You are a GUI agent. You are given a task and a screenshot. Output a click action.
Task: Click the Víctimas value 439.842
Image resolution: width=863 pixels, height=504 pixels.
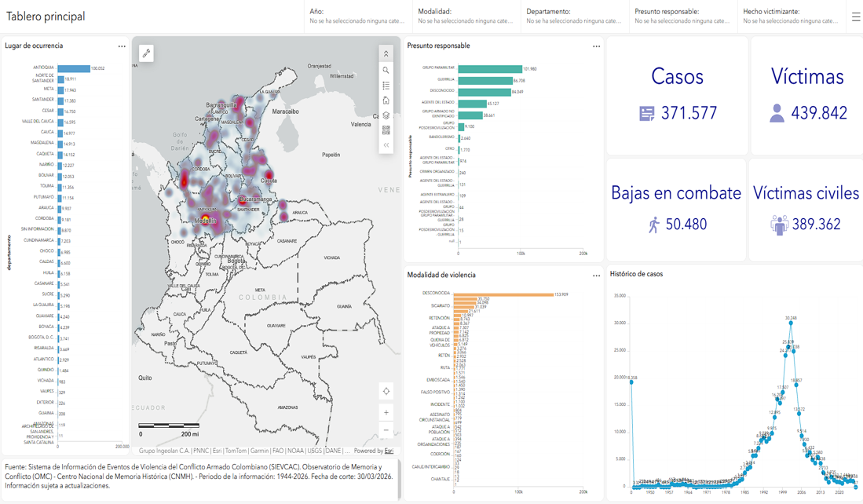point(819,113)
